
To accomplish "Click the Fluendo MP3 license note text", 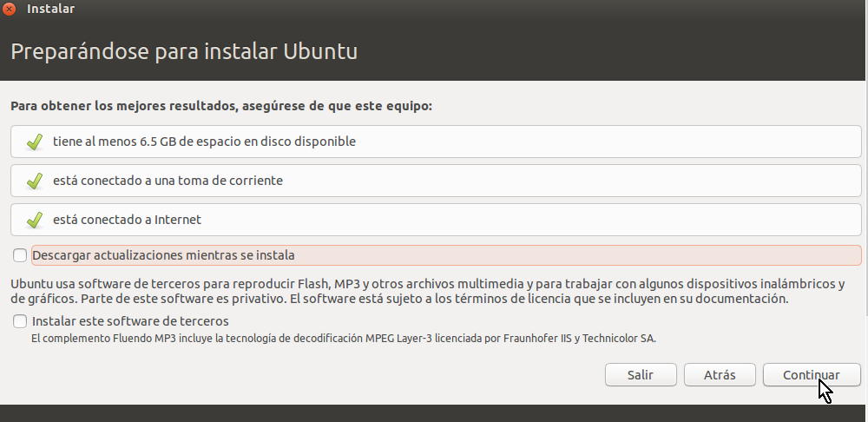I will pyautogui.click(x=343, y=338).
